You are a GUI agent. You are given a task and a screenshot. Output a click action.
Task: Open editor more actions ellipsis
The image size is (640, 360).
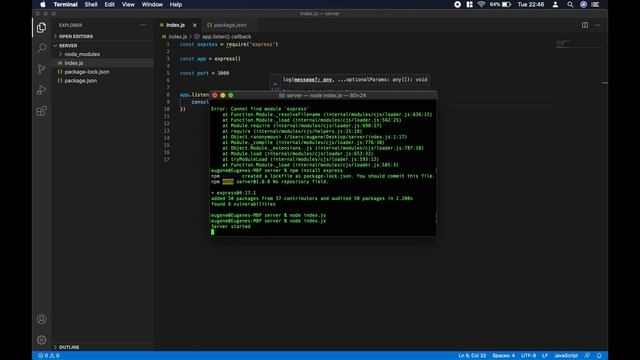(x=598, y=25)
